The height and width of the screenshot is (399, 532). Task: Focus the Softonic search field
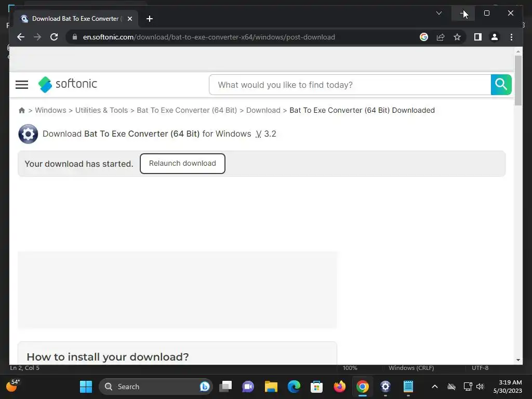click(350, 85)
